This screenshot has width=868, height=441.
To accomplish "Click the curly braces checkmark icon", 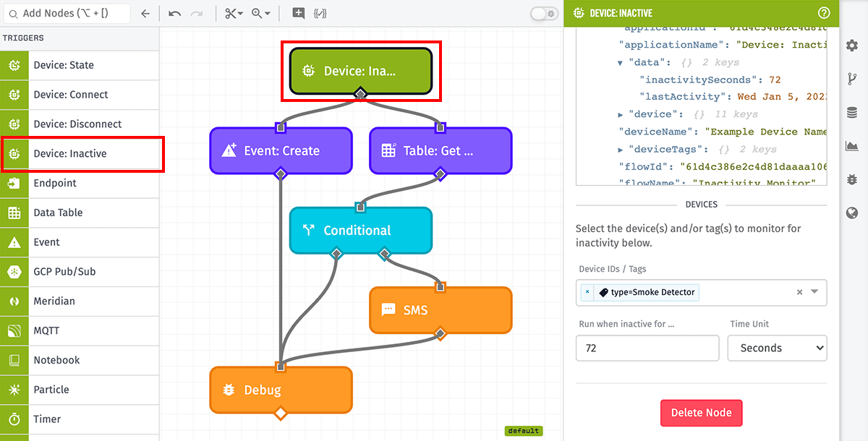I will (x=320, y=13).
